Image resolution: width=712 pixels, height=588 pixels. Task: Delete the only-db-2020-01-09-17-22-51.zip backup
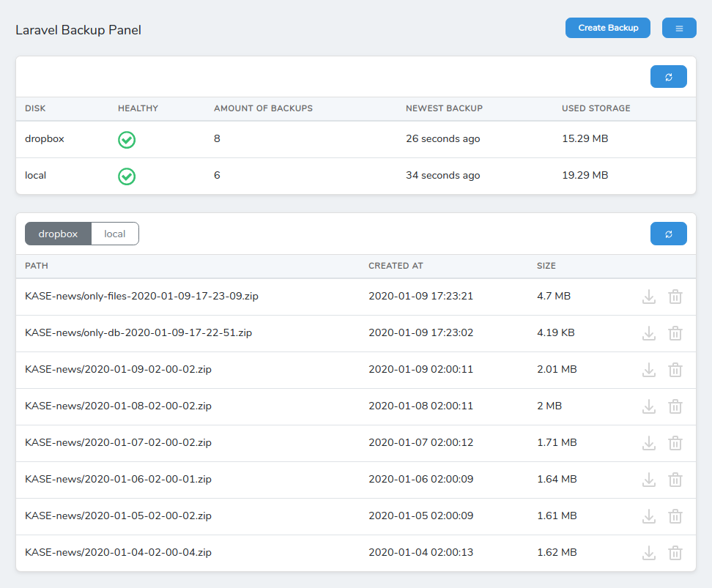[675, 333]
